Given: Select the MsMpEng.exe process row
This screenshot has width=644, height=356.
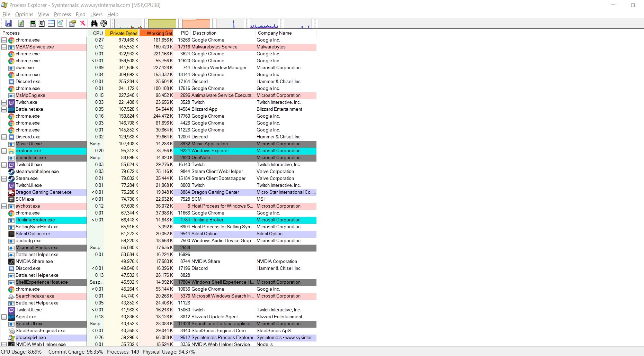Looking at the screenshot, I should [158, 95].
